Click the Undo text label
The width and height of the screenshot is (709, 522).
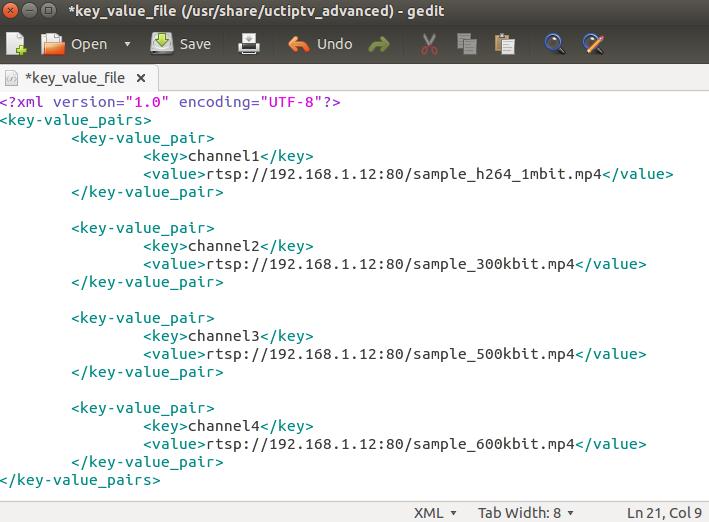pyautogui.click(x=334, y=44)
